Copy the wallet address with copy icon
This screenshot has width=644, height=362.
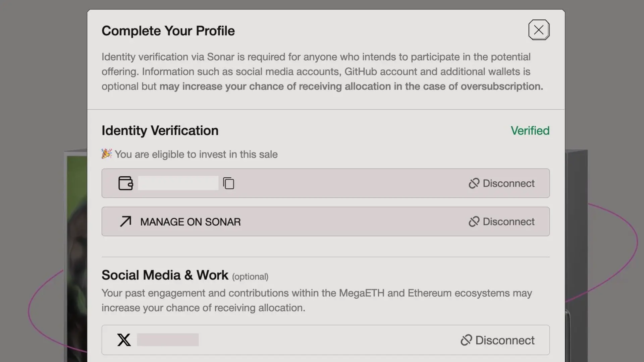(x=228, y=183)
